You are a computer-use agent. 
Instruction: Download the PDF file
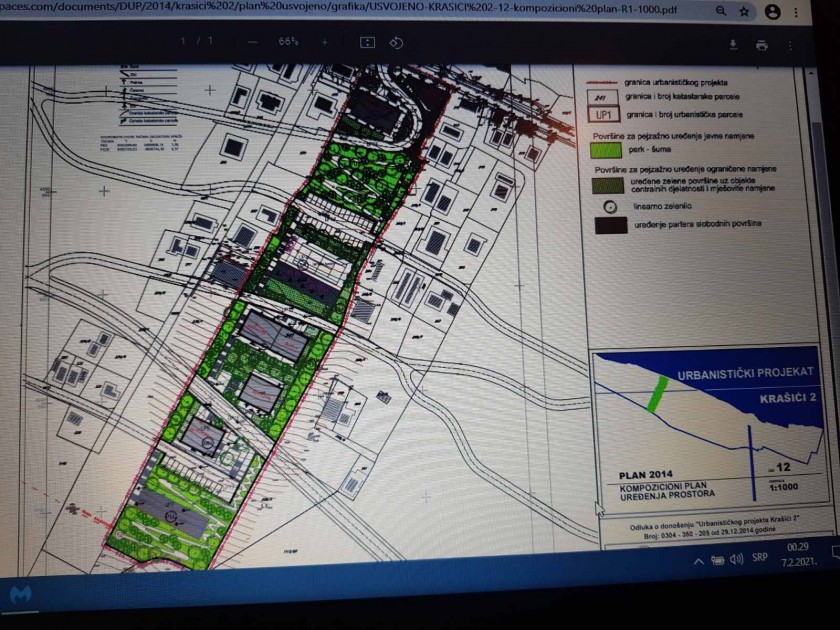[733, 45]
